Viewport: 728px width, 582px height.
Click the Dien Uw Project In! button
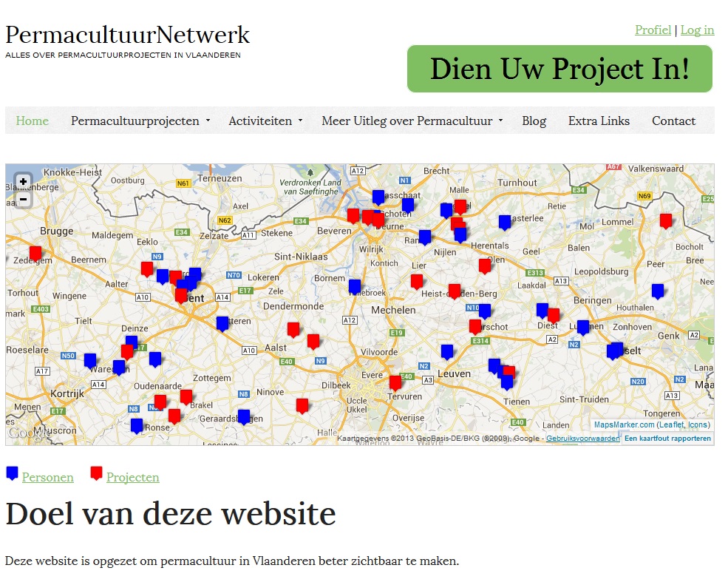coord(559,69)
